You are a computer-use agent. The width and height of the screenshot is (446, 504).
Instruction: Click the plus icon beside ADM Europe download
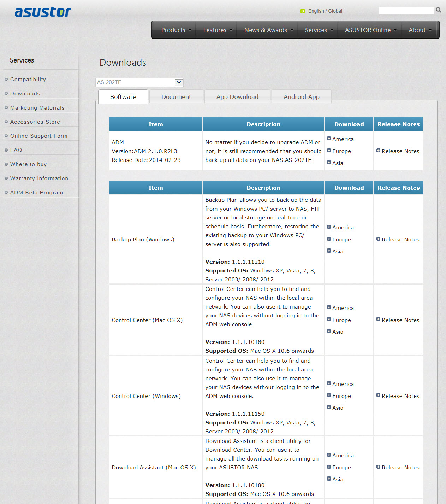pyautogui.click(x=329, y=151)
